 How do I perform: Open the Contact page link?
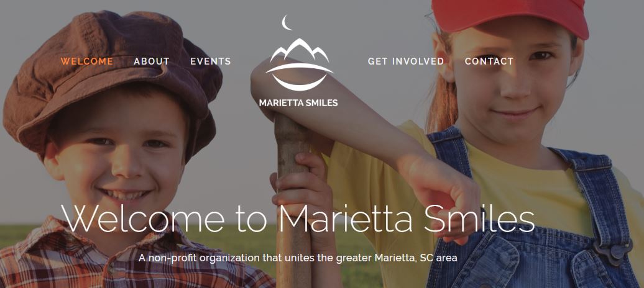pos(489,61)
